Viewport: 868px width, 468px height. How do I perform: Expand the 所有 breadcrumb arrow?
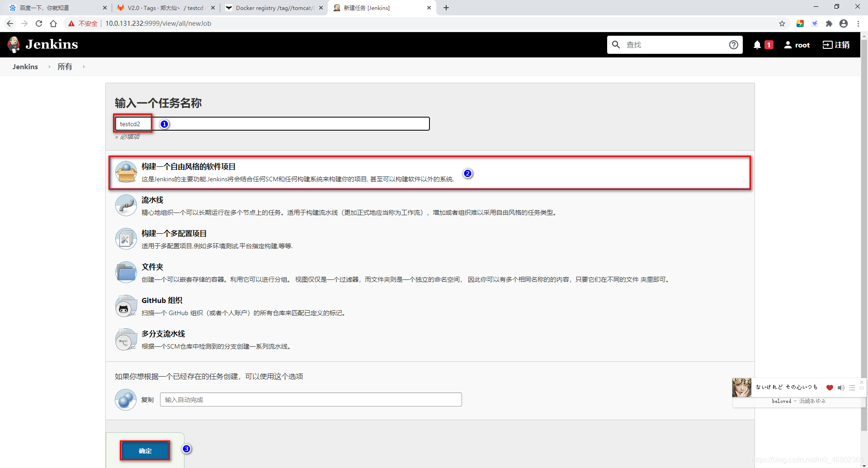84,66
